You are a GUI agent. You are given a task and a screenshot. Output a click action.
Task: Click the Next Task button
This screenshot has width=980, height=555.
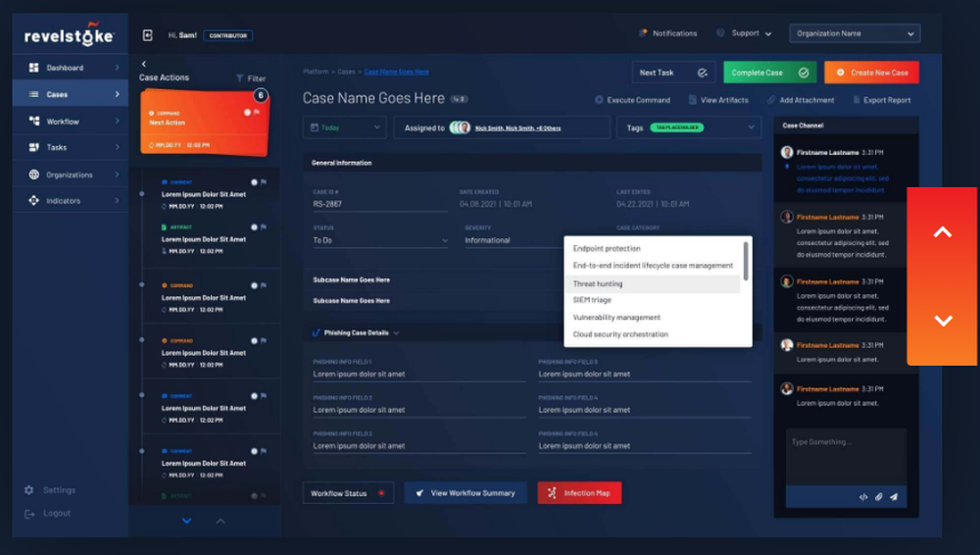673,73
